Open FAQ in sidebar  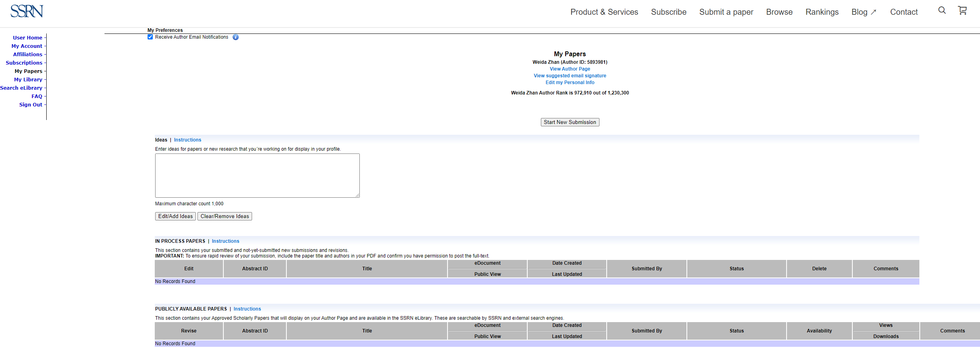click(37, 96)
